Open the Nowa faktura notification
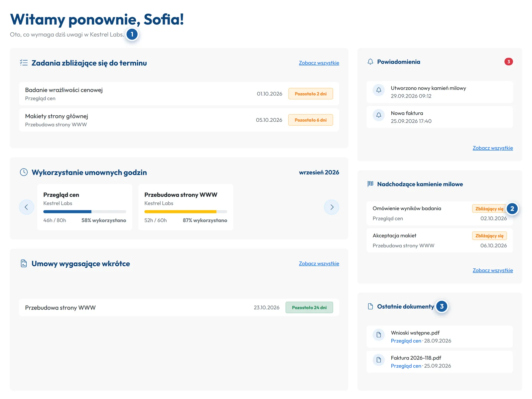This screenshot has height=399, width=532. (440, 117)
